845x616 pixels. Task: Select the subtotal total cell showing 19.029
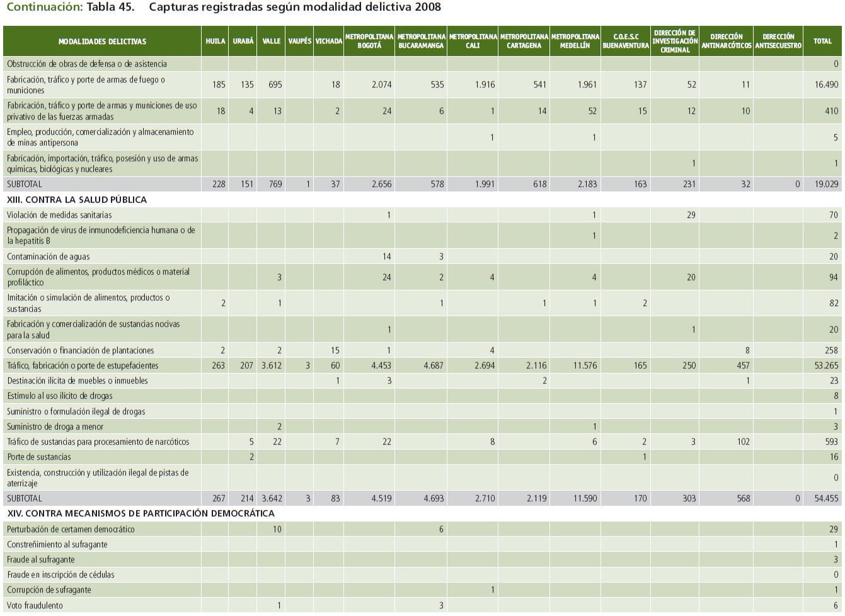(826, 184)
